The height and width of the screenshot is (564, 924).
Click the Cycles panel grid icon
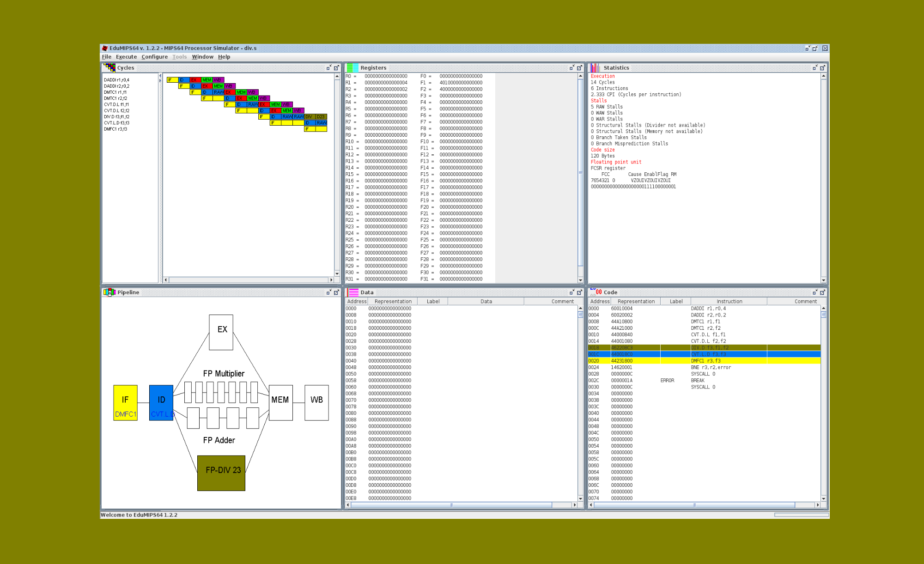(109, 67)
